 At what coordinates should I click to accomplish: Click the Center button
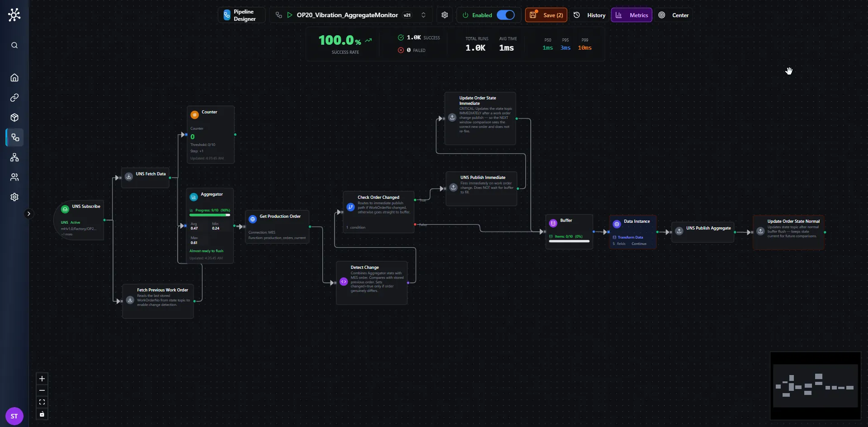click(x=673, y=15)
